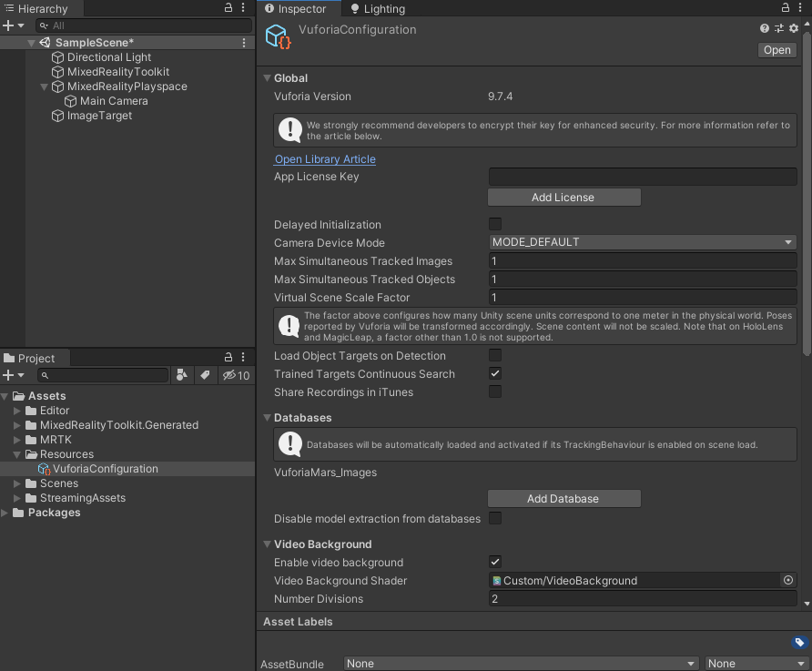Open Hierarchy panel options menu
This screenshot has width=812, height=671.
pos(243,8)
